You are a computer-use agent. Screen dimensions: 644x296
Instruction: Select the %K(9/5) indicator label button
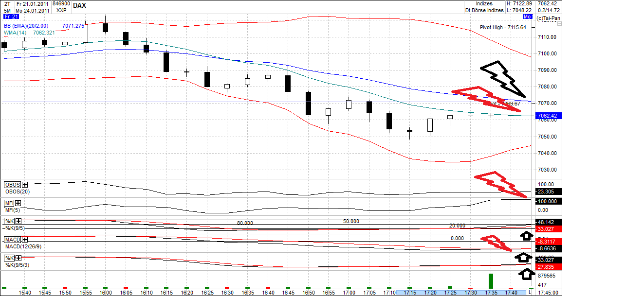pos(9,221)
